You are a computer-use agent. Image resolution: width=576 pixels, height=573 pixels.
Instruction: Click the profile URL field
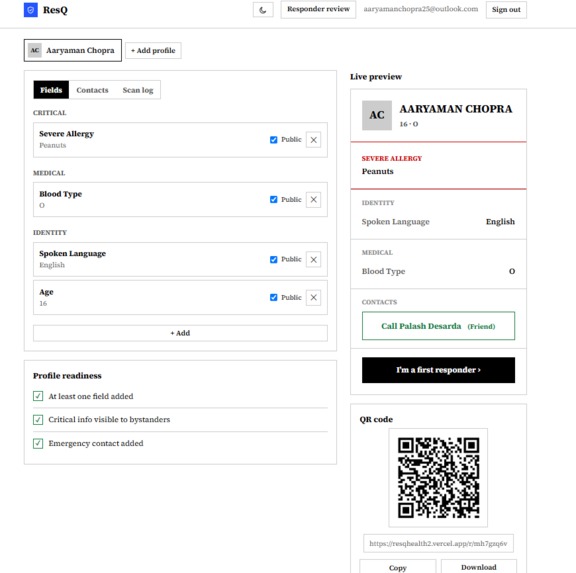tap(438, 544)
